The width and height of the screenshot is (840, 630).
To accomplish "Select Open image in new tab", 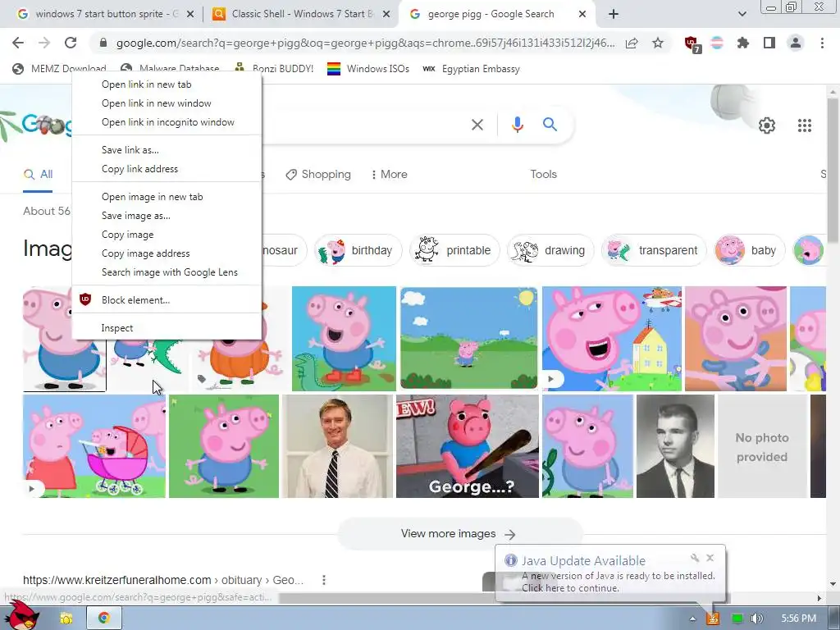I will [x=167, y=197].
